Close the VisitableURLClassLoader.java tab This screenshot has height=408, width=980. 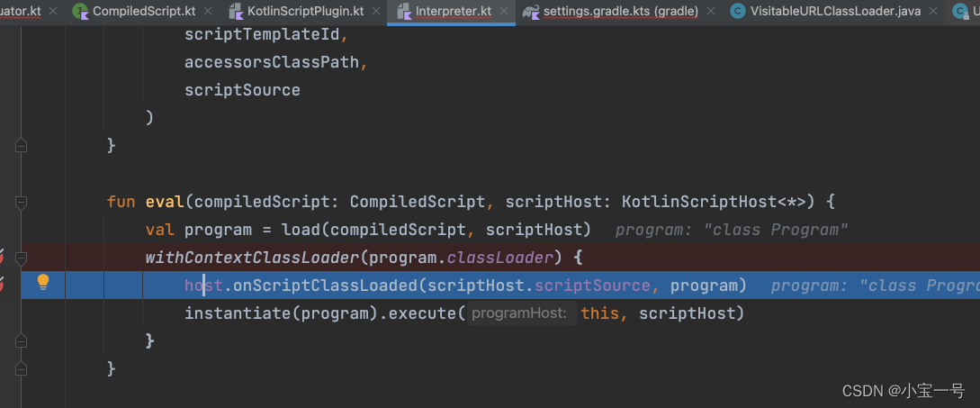(933, 11)
